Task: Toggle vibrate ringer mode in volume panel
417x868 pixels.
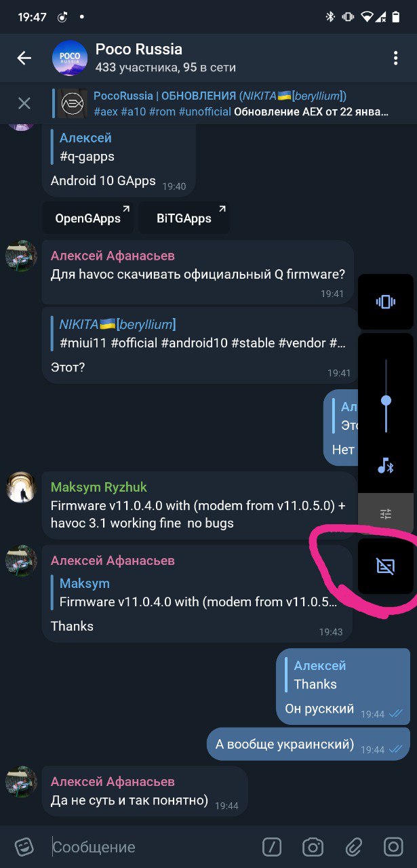Action: (386, 302)
